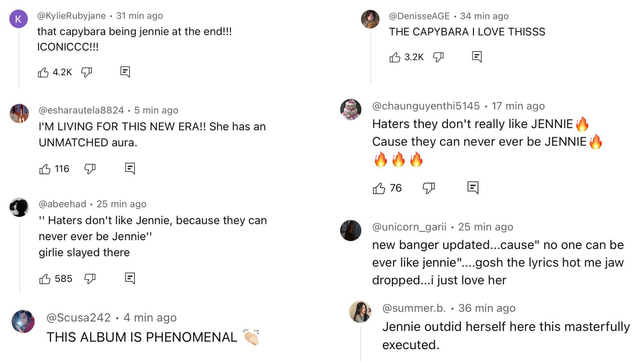
Task: Dislike @esharautela8824's comment
Action: click(x=90, y=169)
